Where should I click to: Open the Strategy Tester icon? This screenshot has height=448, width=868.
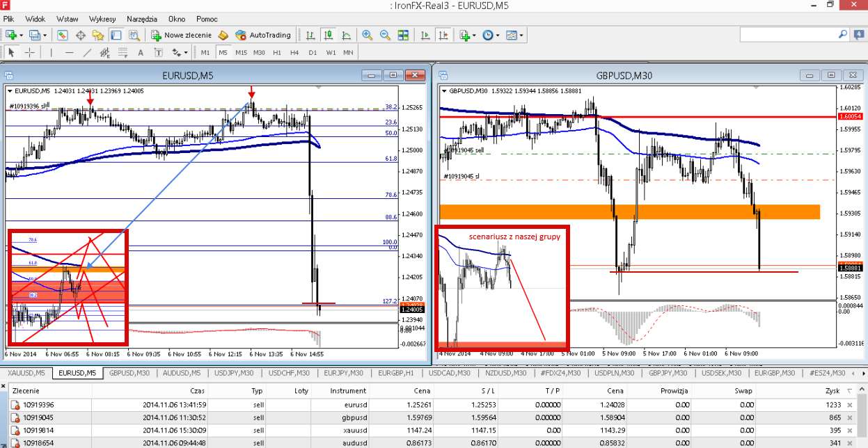click(x=134, y=35)
